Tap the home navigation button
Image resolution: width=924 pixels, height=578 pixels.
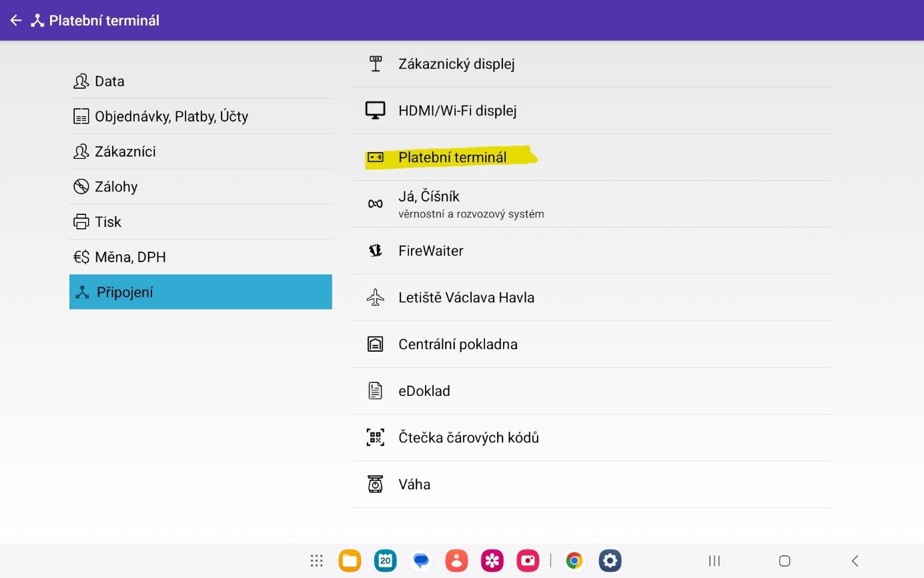click(785, 561)
